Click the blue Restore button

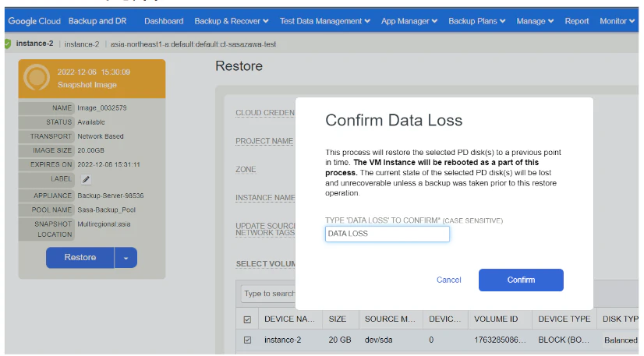click(x=80, y=258)
